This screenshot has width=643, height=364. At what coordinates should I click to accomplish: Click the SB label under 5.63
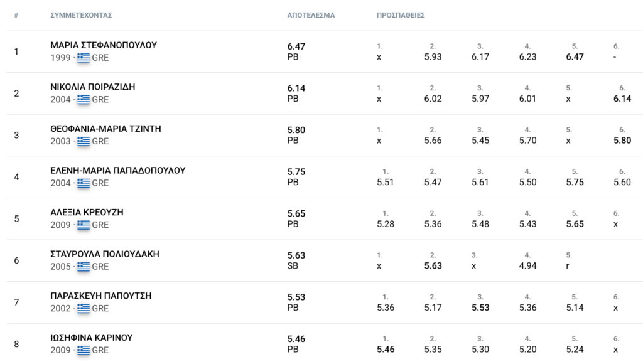click(293, 266)
